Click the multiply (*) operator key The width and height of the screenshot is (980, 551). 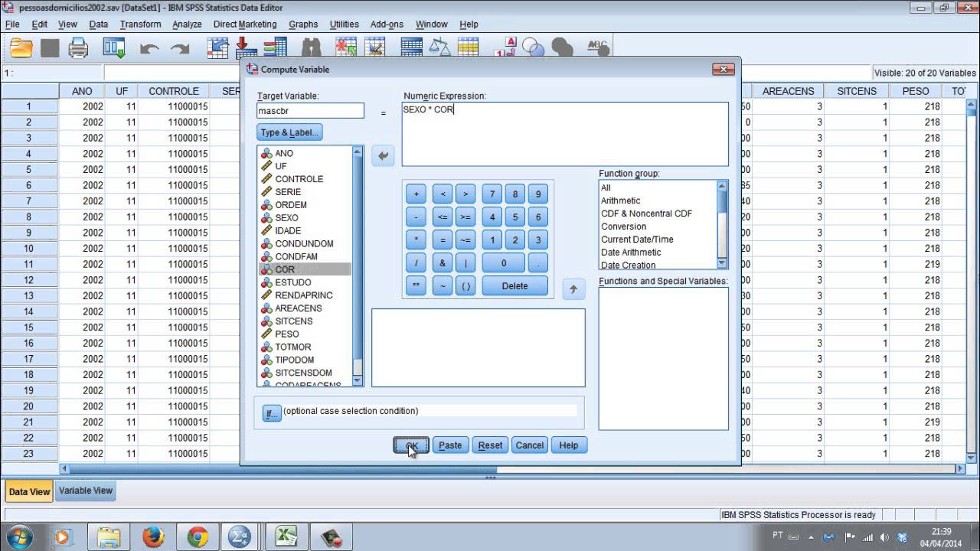tap(416, 240)
